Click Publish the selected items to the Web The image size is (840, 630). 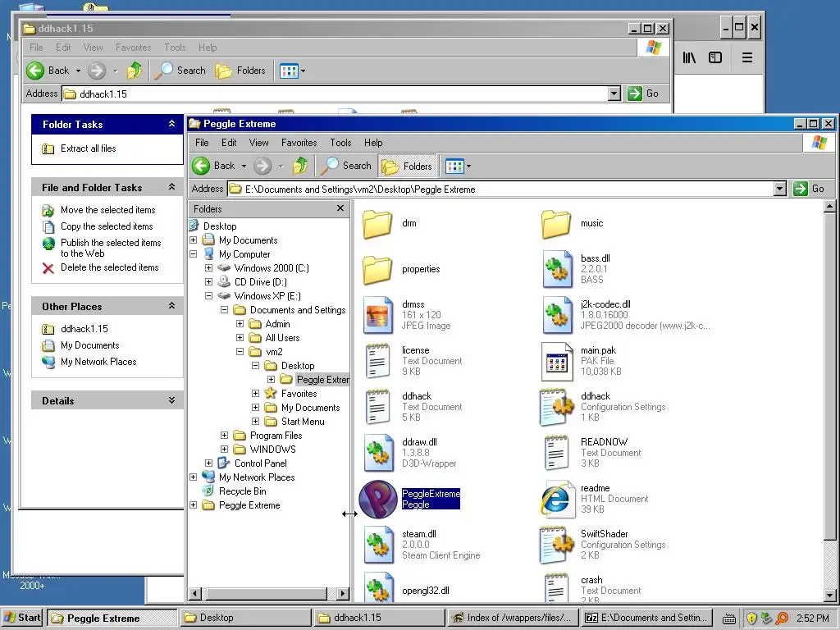[111, 248]
